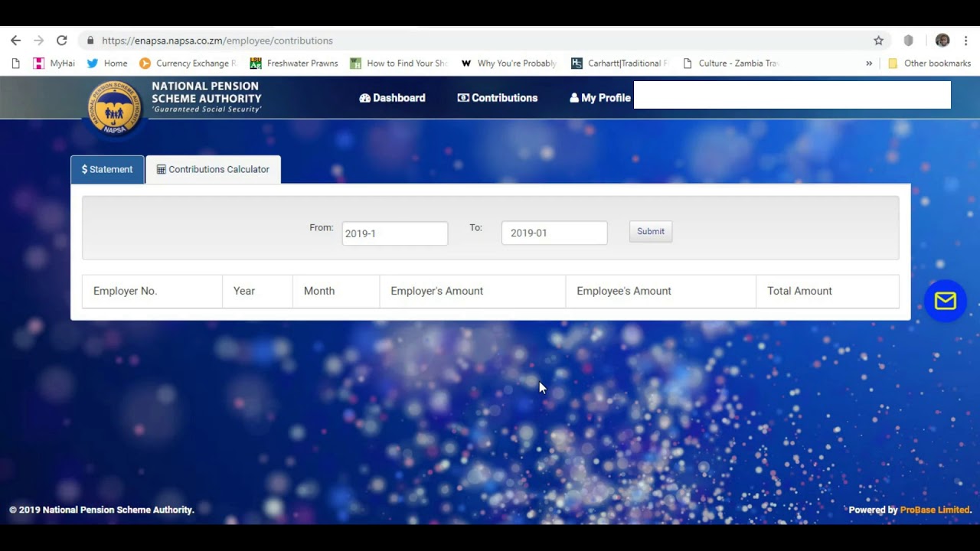Open the My Profile menu
This screenshot has height=551, width=980.
(x=600, y=98)
